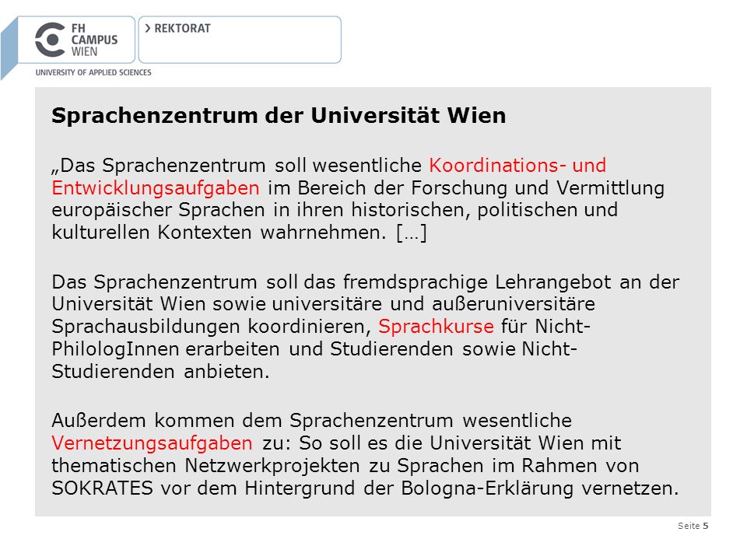This screenshot has width=747, height=560.
Task: Select the slide title Sprachenzentrum der Universität Wien
Action: tap(279, 116)
